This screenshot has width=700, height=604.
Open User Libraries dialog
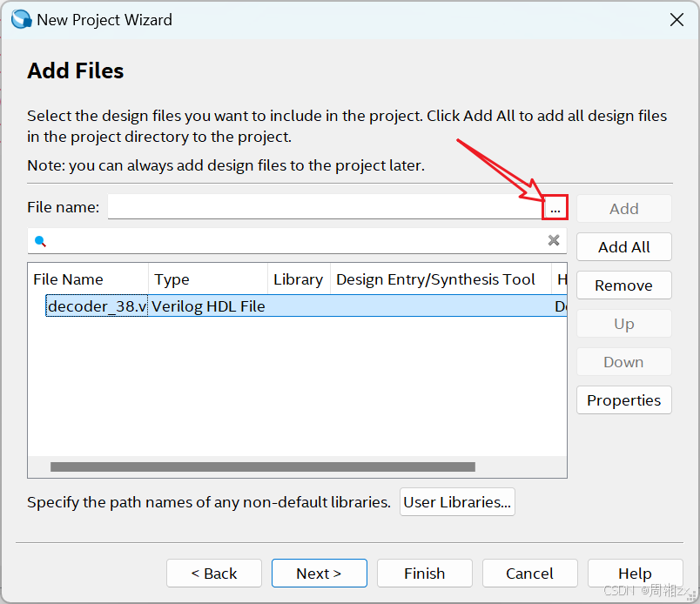[x=457, y=502]
